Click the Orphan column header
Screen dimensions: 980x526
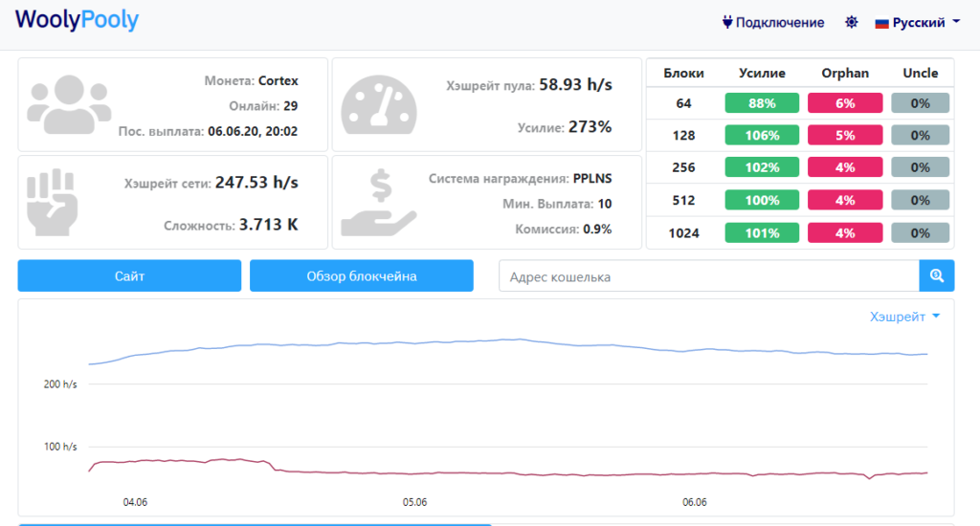845,73
